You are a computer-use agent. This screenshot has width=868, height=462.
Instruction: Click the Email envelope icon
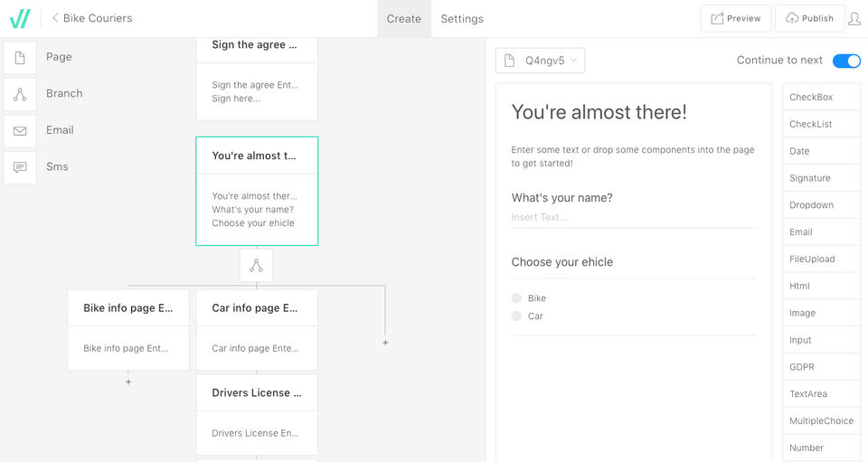tap(20, 130)
